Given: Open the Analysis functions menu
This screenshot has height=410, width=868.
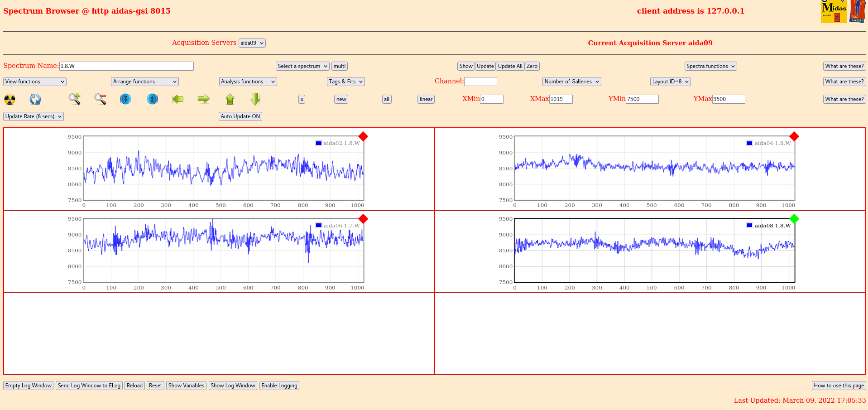Looking at the screenshot, I should tap(248, 82).
